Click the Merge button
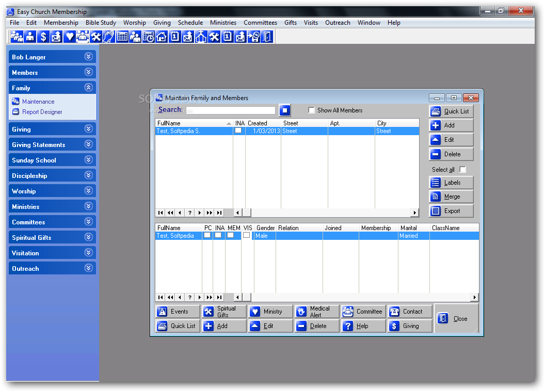Viewport: 545px width, 392px height. click(451, 197)
